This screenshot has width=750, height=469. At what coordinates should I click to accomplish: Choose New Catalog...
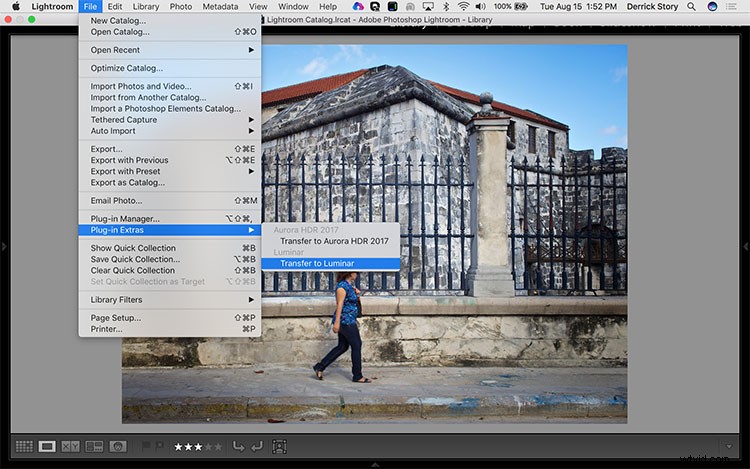tap(170, 21)
